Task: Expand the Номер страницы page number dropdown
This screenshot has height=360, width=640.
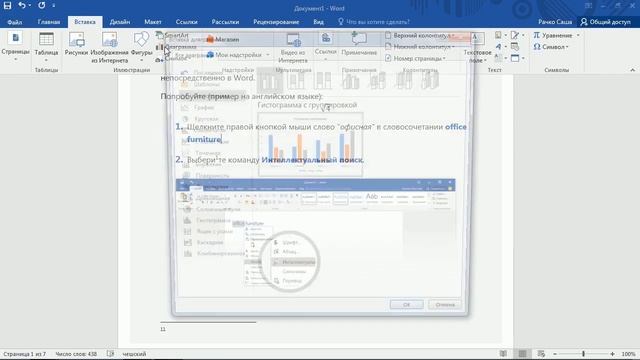Action: point(444,58)
